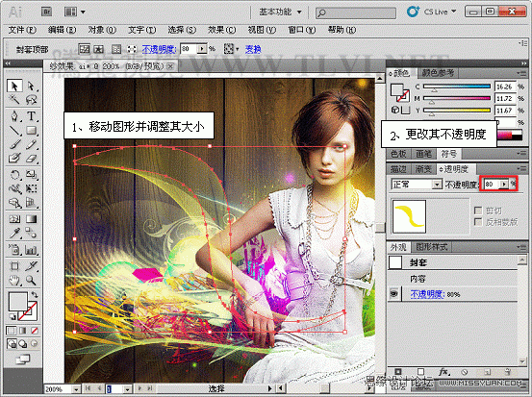Enable Edit Contents button in control bar
532x397 pixels.
[x=99, y=49]
